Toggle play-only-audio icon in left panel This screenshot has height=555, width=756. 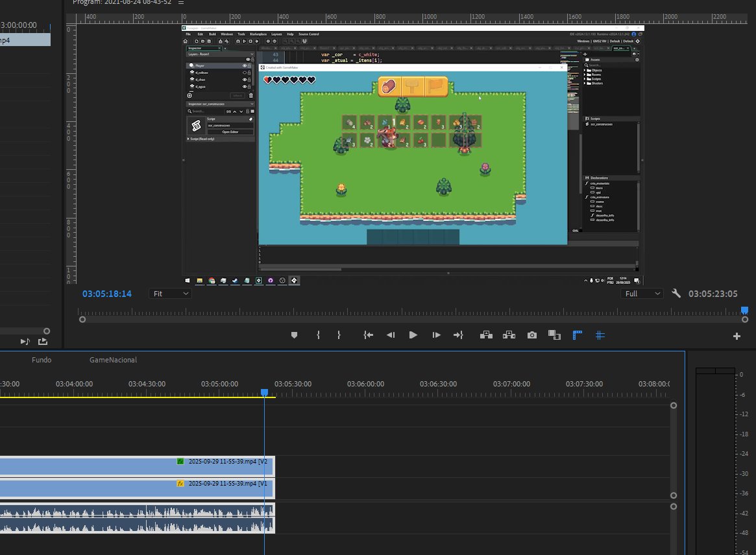(x=25, y=342)
